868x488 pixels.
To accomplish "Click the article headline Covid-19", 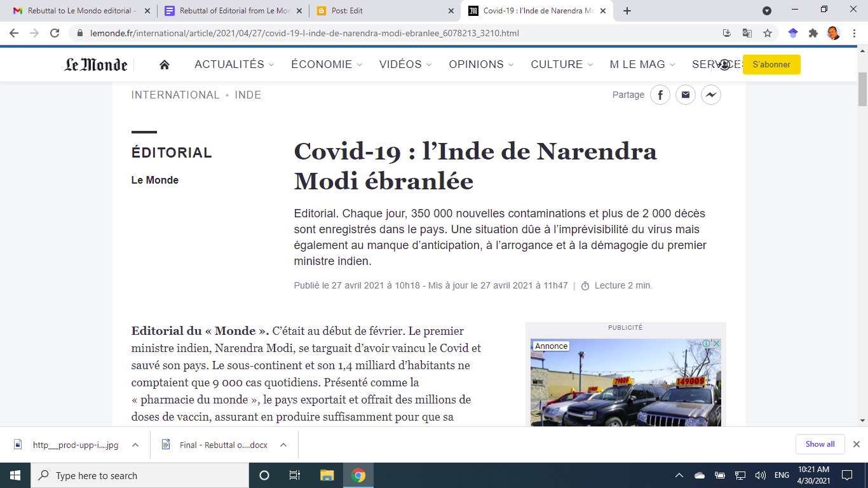I will (475, 166).
